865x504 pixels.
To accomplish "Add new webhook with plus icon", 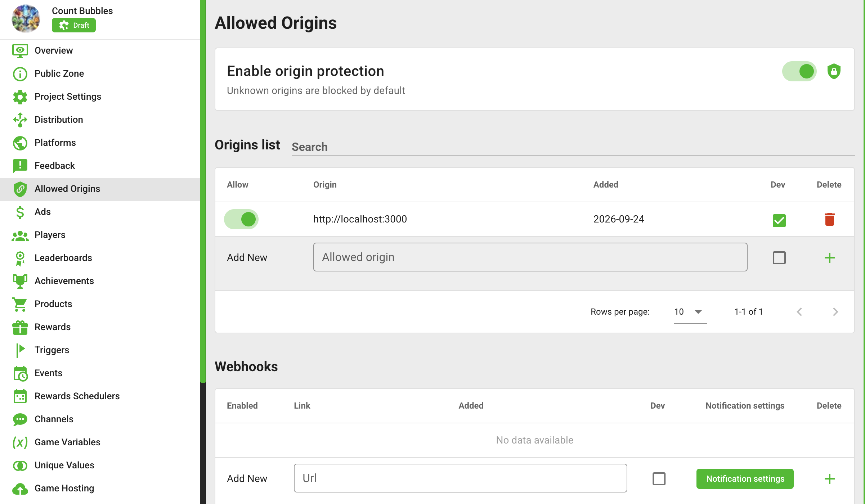I will 830,479.
